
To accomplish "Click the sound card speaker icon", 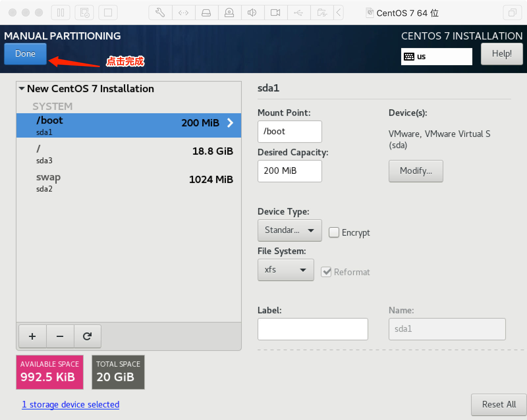I will (x=253, y=13).
